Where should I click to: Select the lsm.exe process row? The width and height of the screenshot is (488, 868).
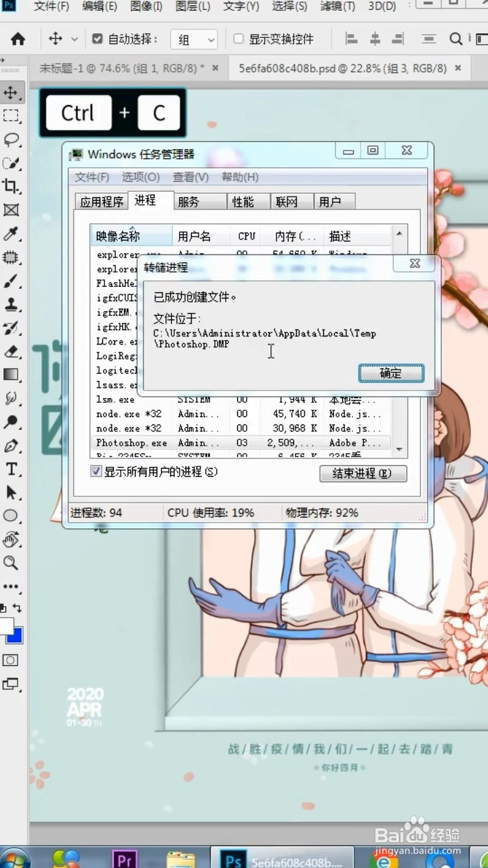click(x=242, y=400)
